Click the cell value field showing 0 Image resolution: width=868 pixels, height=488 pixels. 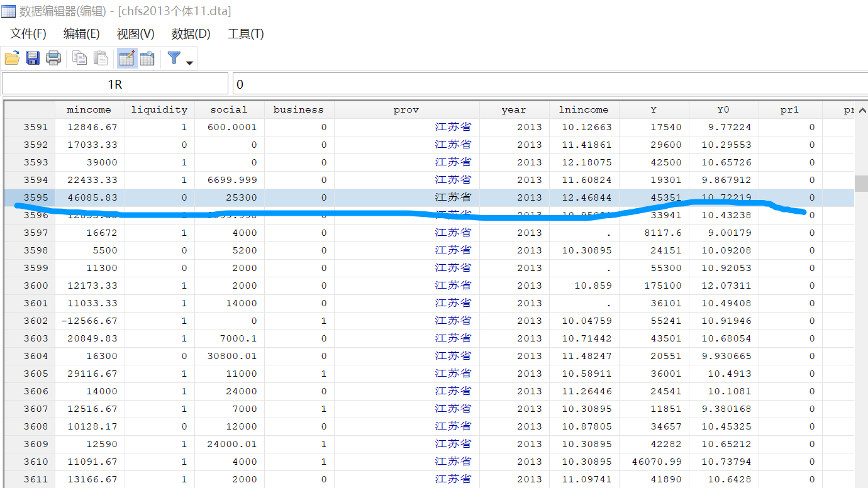pyautogui.click(x=550, y=84)
